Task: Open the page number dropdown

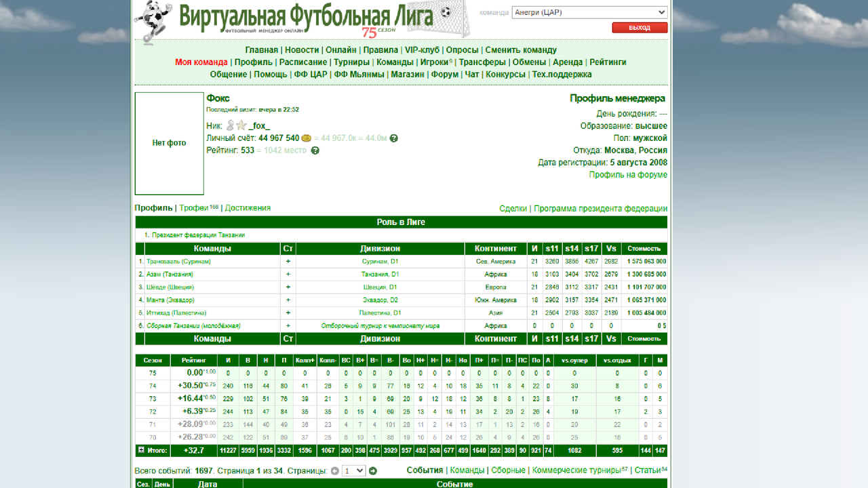Action: pyautogui.click(x=353, y=470)
